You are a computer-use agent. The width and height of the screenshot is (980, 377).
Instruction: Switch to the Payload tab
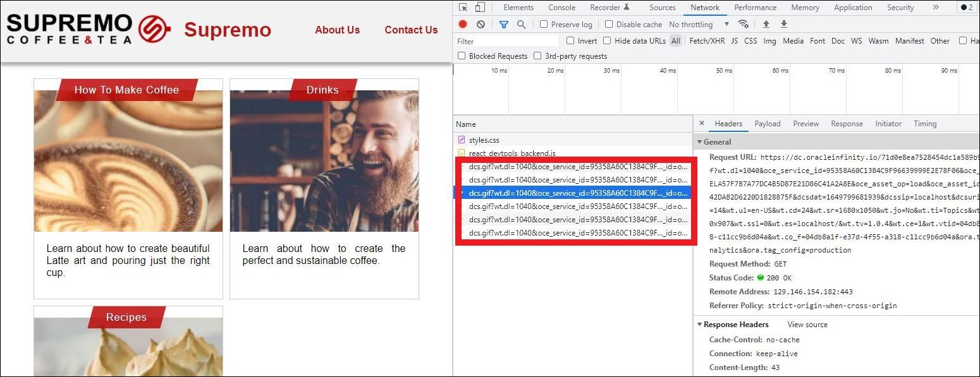[x=768, y=123]
